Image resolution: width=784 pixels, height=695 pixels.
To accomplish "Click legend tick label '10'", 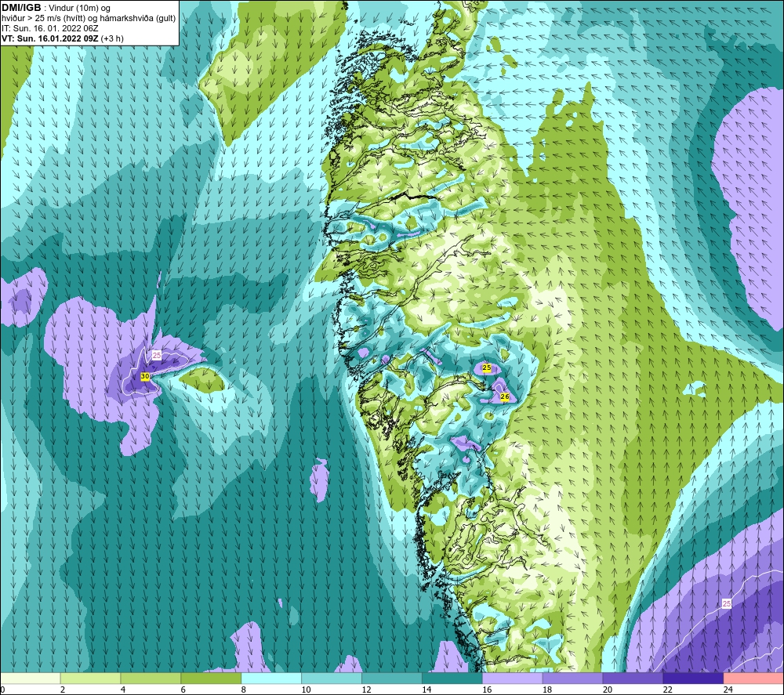I will point(306,690).
